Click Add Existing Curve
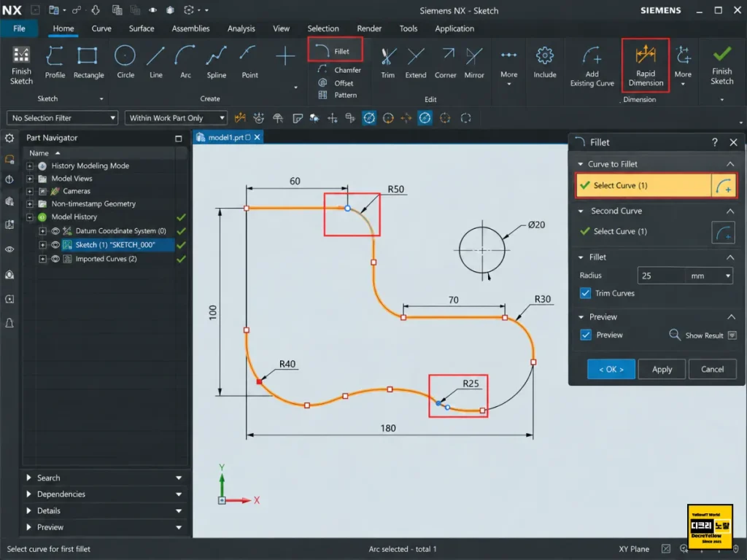This screenshot has width=747, height=560. (592, 66)
